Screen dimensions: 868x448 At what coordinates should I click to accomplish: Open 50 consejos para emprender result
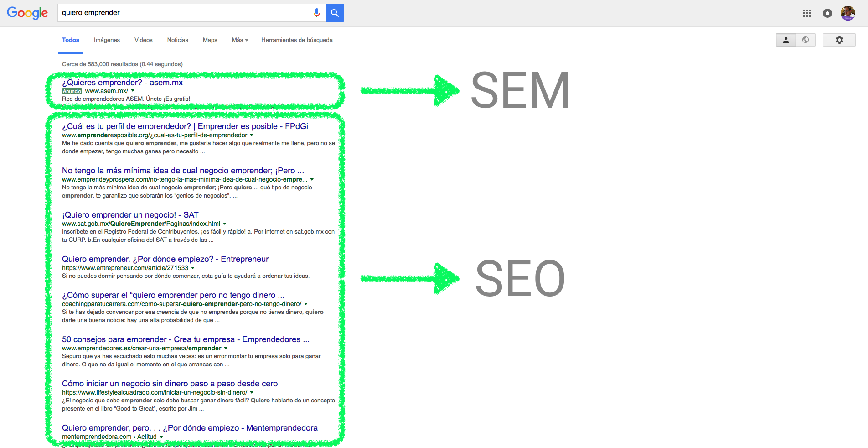pyautogui.click(x=186, y=339)
